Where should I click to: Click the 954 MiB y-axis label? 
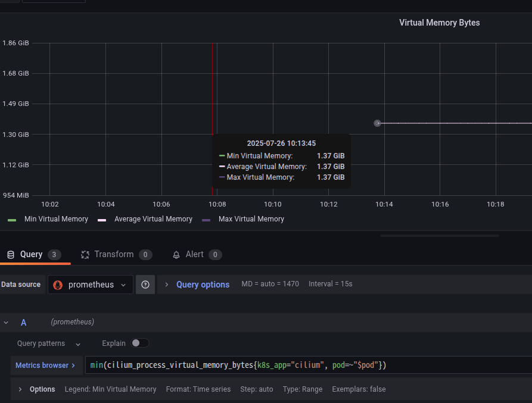16,195
